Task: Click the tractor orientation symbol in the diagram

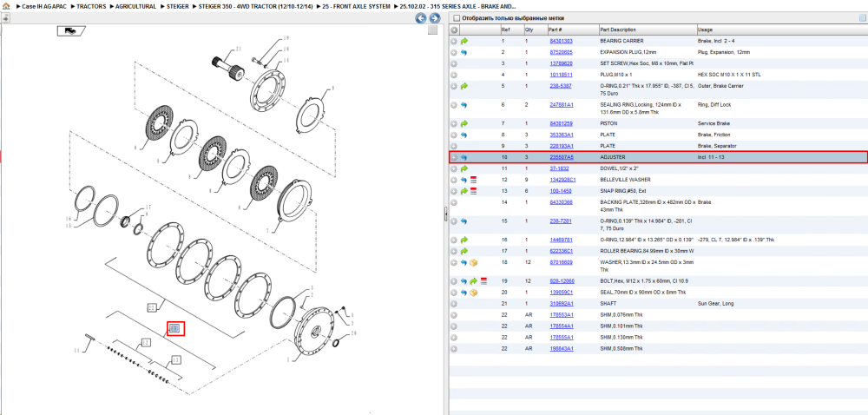Action: (71, 31)
